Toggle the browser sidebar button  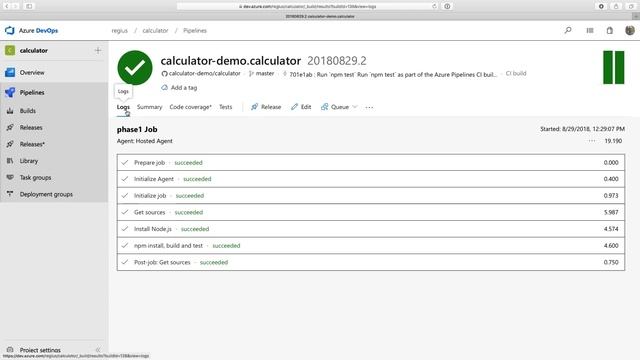pos(29,7)
